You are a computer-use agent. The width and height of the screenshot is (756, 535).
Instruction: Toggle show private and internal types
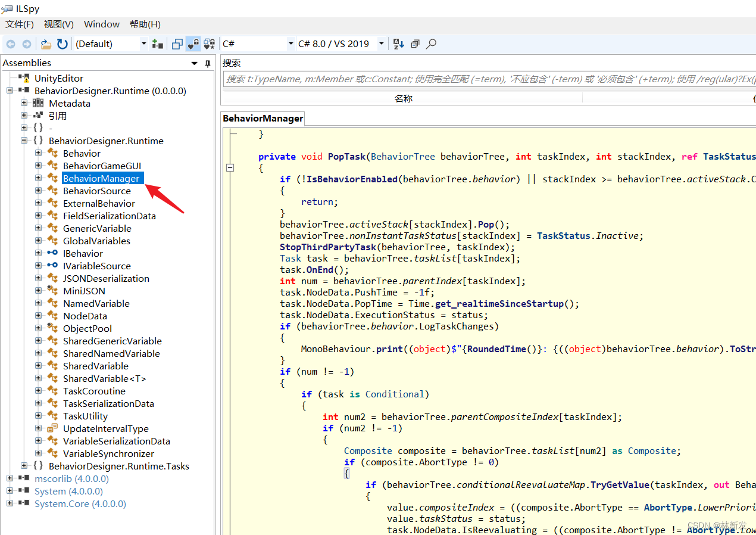(x=193, y=44)
